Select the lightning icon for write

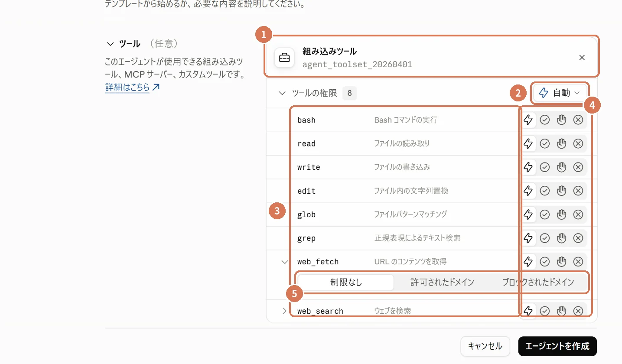click(528, 167)
